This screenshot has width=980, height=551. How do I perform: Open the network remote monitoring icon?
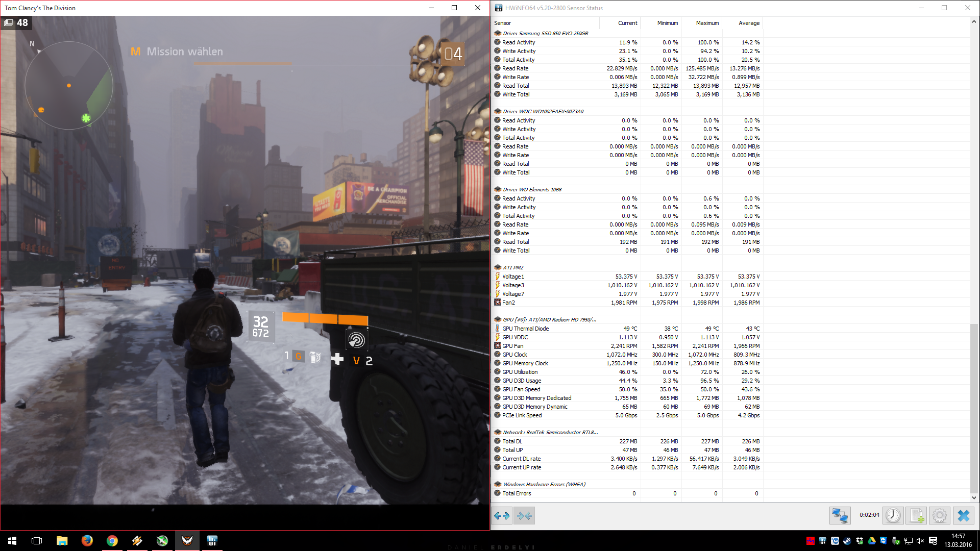coord(840,516)
